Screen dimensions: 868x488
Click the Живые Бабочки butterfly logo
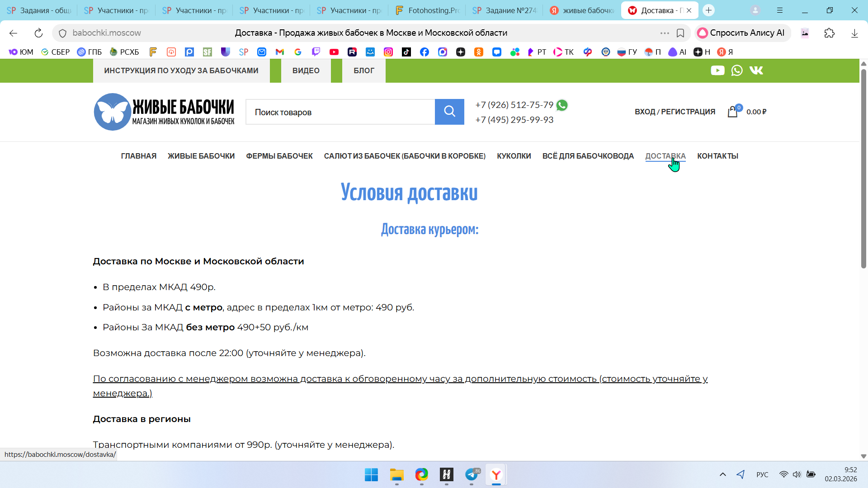112,112
